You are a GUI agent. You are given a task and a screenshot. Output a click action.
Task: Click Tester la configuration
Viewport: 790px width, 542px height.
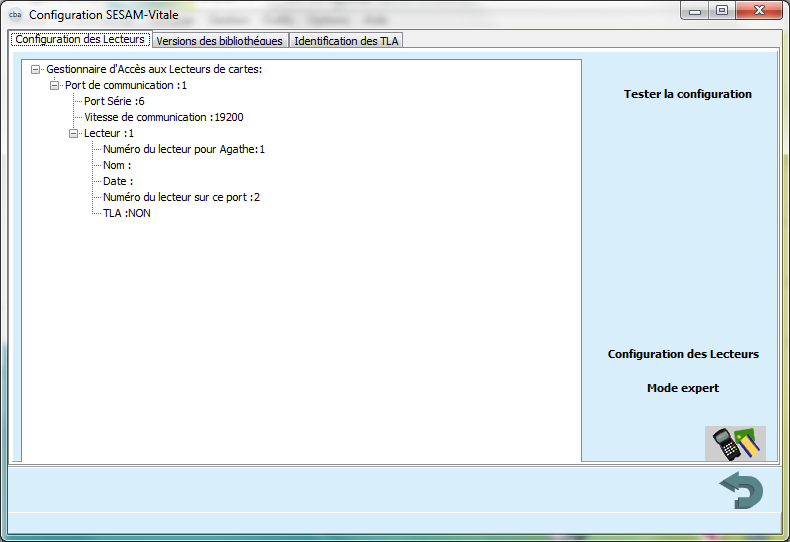687,94
